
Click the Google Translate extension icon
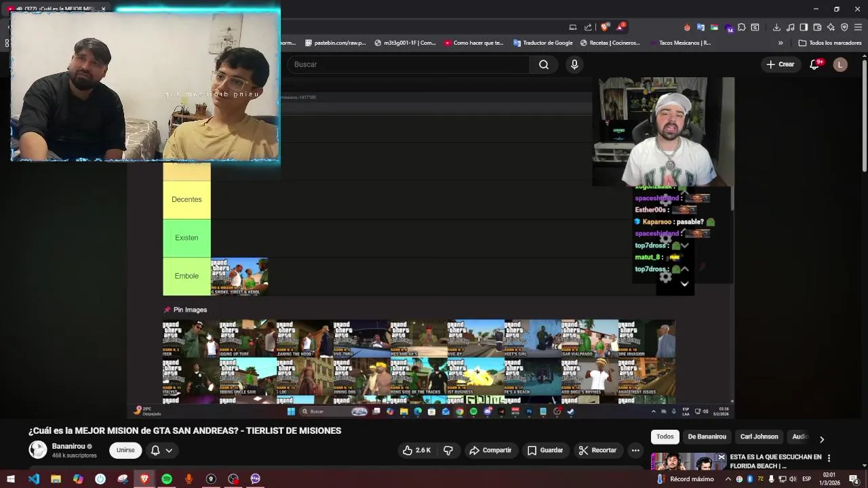coord(701,27)
